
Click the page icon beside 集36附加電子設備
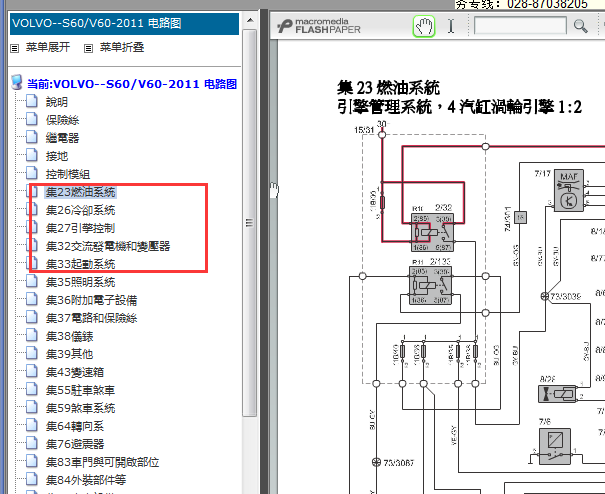[32, 299]
